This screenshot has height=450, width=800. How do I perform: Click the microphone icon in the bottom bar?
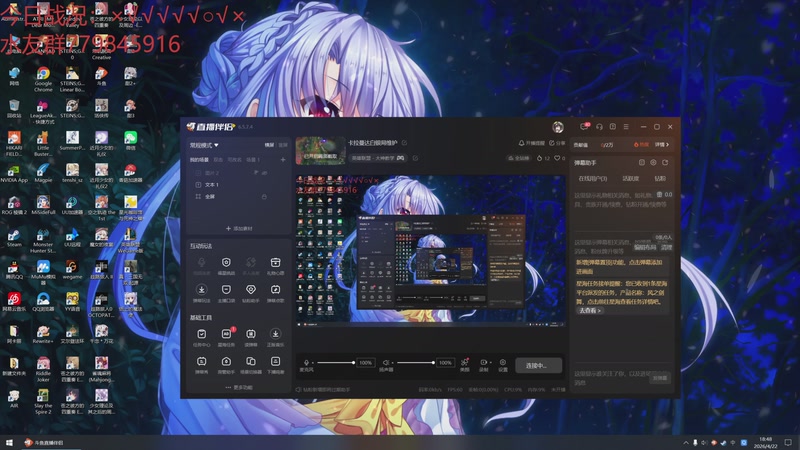click(x=306, y=363)
